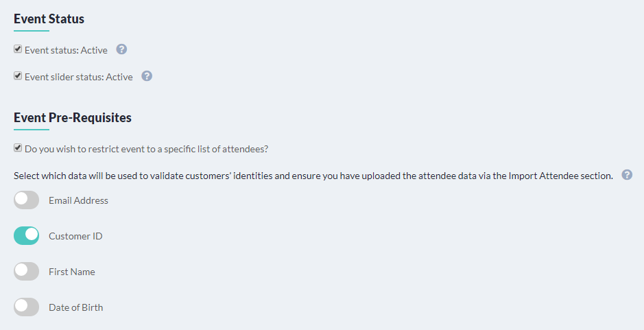Turn on the Date of Birth toggle

tap(26, 307)
